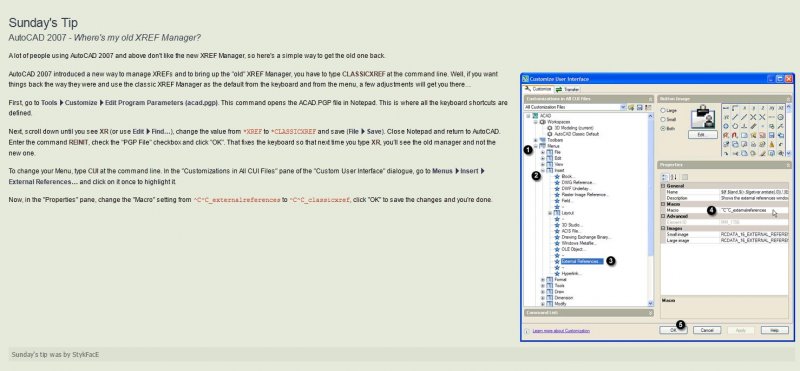This screenshot has height=371, width=800.
Task: Select the Modify menu node label
Action: (x=560, y=304)
